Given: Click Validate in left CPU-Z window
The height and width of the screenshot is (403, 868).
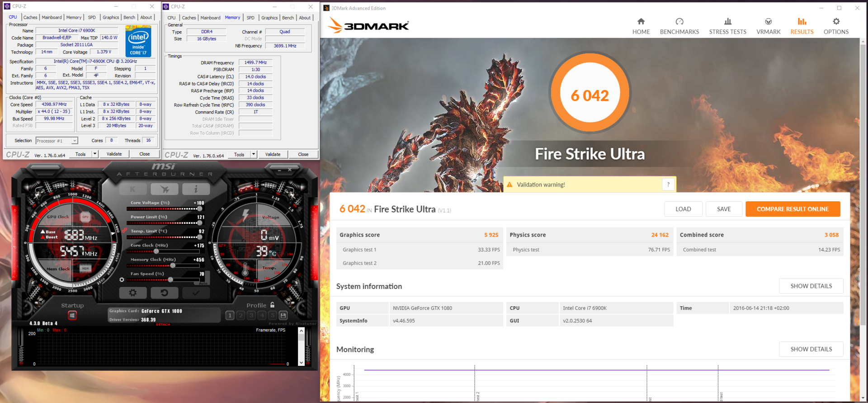Looking at the screenshot, I should 114,154.
